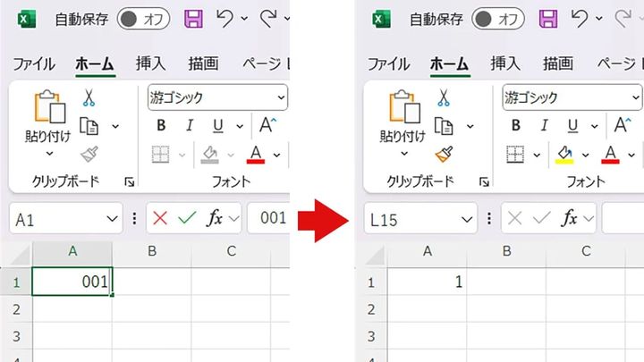Click the Save icon in the left window
The height and width of the screenshot is (362, 644).
pos(193,19)
